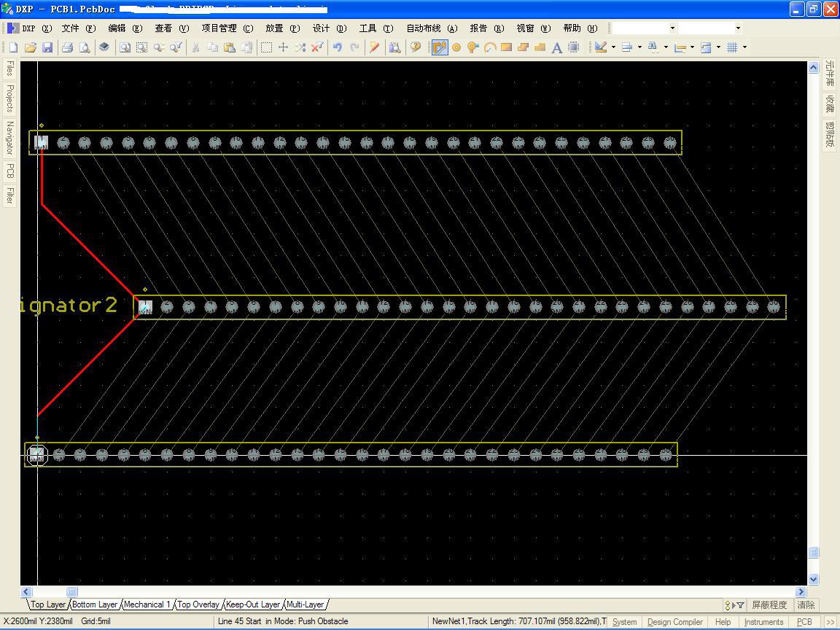Click the Place Fill rectangle icon
This screenshot has width=840, height=630.
[506, 47]
